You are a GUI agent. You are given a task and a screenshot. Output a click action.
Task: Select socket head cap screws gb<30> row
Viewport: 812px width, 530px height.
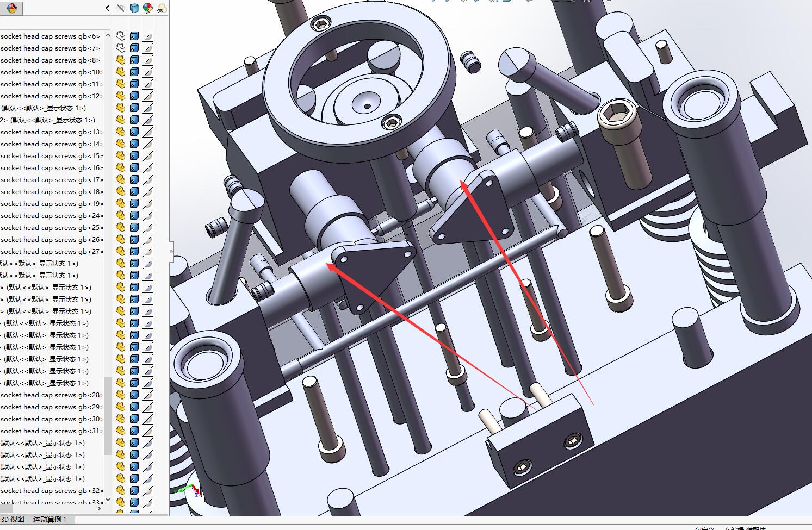(52, 419)
